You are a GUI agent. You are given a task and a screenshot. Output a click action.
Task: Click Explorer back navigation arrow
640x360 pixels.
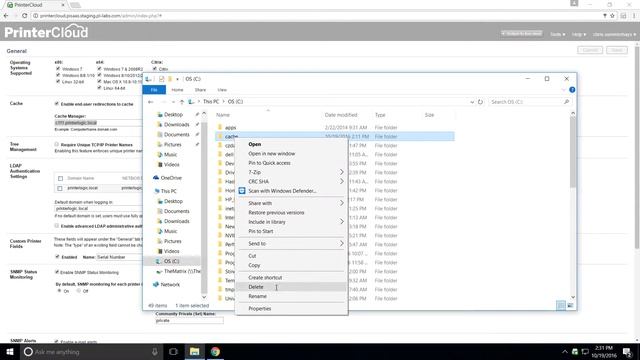(151, 102)
